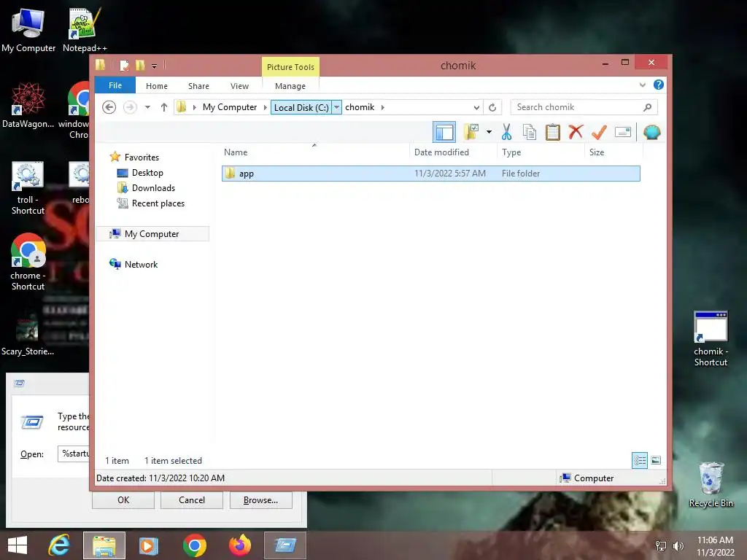Open the Recycle Bin icon
Image resolution: width=747 pixels, height=560 pixels.
pyautogui.click(x=711, y=484)
